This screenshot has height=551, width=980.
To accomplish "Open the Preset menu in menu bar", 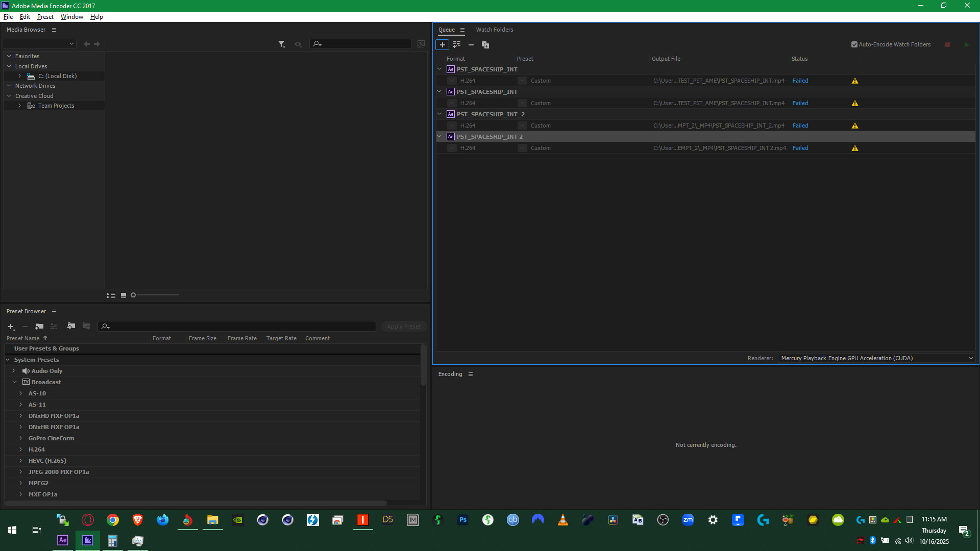I will click(45, 17).
